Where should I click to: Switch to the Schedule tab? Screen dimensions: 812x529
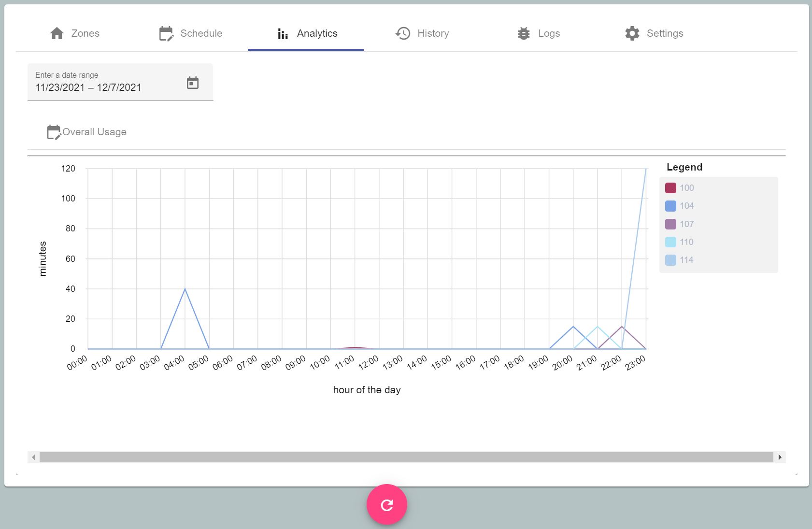[190, 33]
